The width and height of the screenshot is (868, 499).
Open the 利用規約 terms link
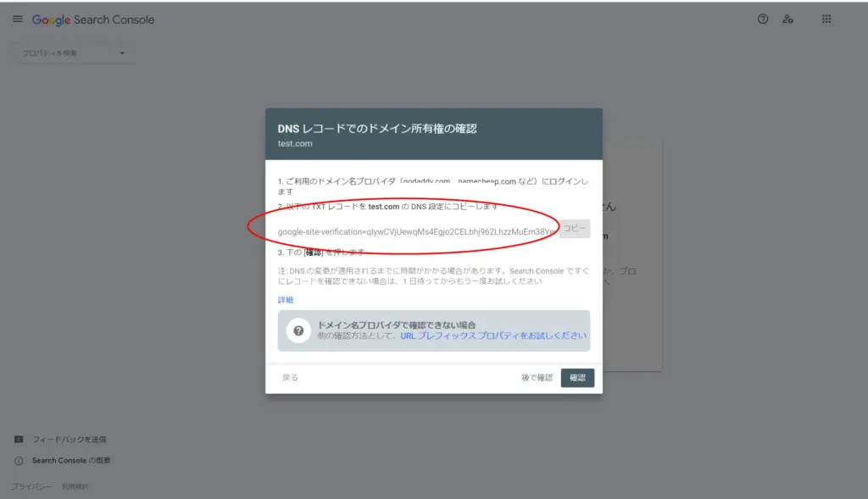click(x=75, y=487)
